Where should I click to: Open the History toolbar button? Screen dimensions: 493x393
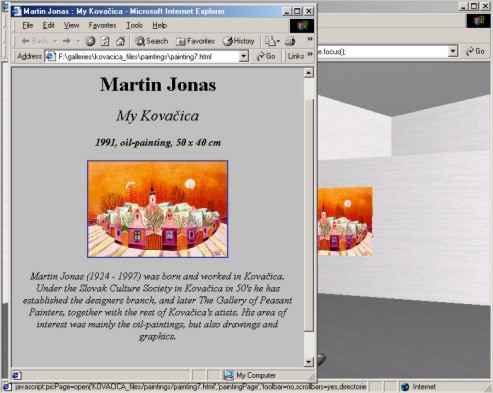239,41
